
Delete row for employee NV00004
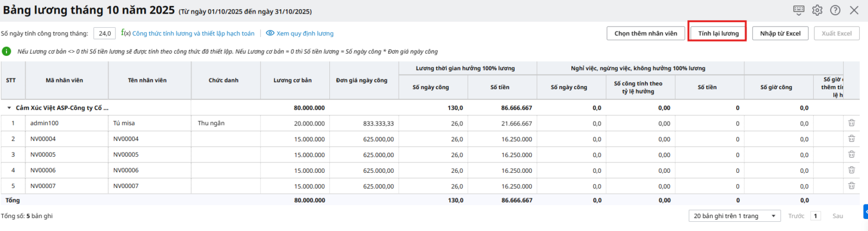click(x=851, y=139)
